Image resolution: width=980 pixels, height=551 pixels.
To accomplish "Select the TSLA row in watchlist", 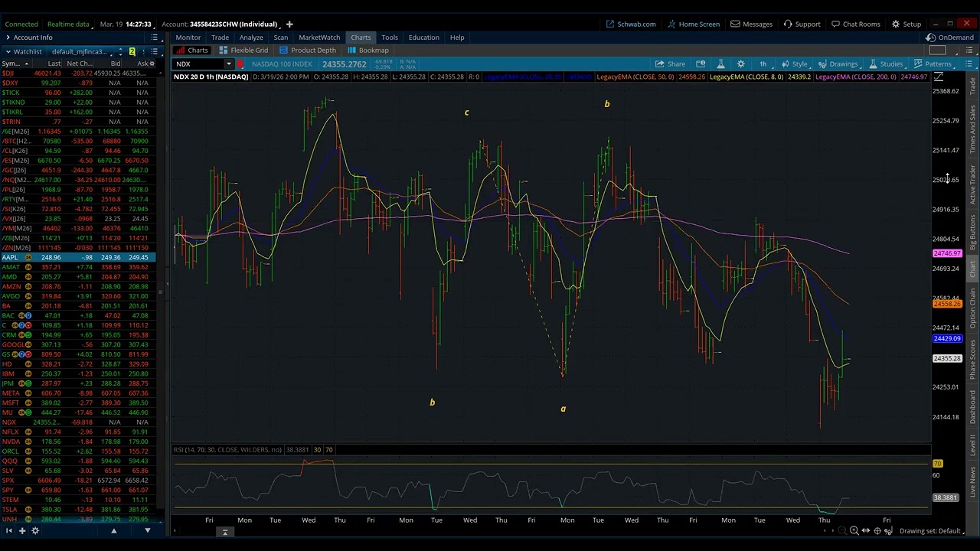I will point(77,509).
